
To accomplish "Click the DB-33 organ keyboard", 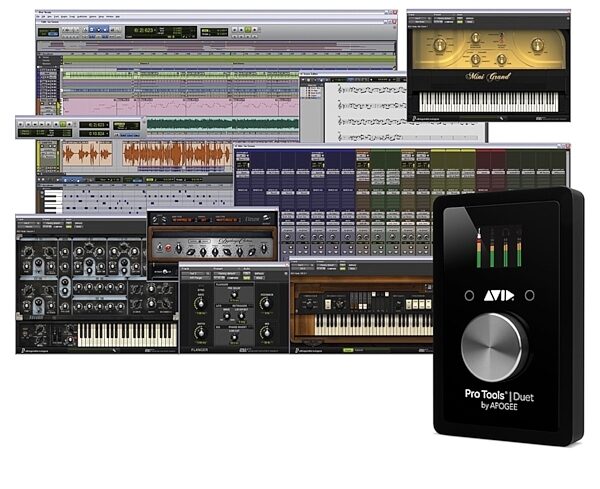I will click(374, 325).
